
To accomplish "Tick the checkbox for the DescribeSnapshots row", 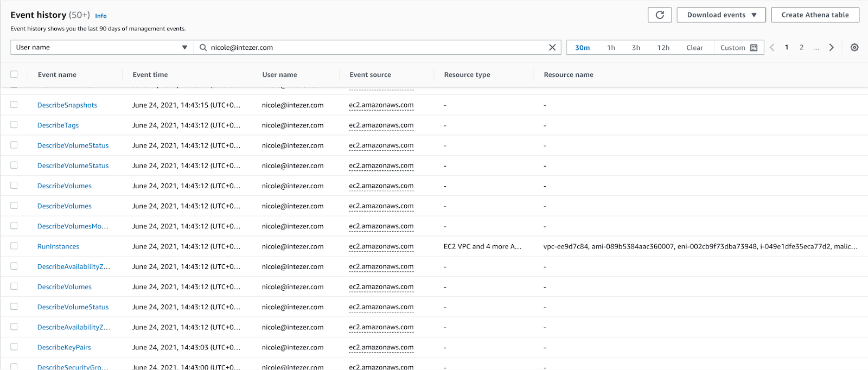I will point(14,105).
